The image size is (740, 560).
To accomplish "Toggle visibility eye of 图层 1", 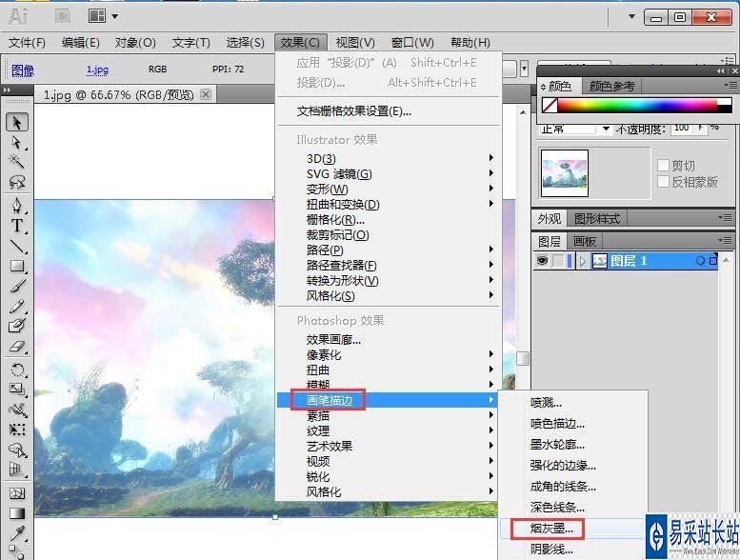I will point(542,261).
